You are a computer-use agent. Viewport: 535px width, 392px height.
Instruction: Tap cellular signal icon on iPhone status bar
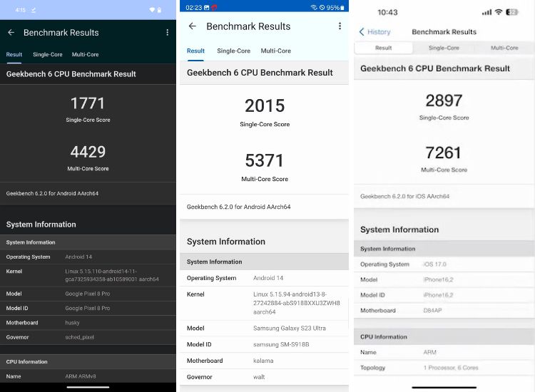tap(487, 12)
